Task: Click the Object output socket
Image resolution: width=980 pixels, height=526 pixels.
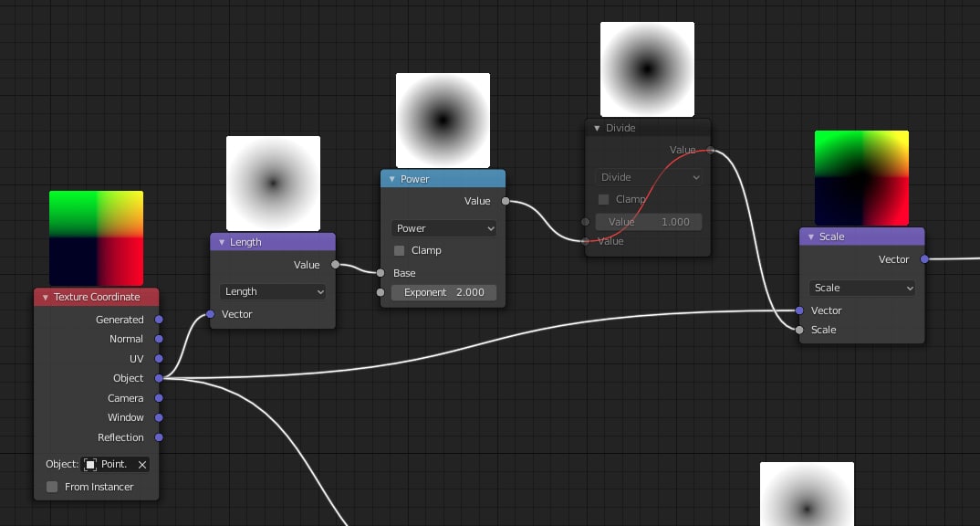Action: pyautogui.click(x=159, y=378)
